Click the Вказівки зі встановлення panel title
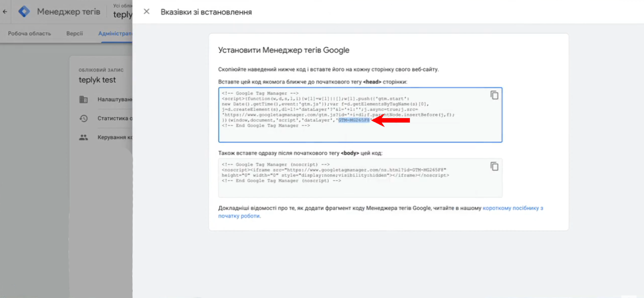Image resolution: width=644 pixels, height=298 pixels. [x=206, y=12]
